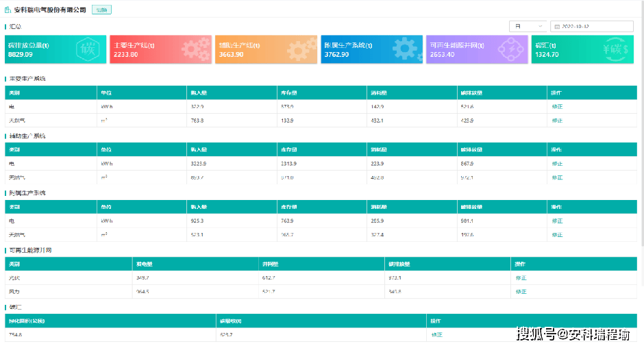Screen dimensions: 644x348
Task: Click the company name 安科瑞电气股份有限公司
Action: click(50, 10)
